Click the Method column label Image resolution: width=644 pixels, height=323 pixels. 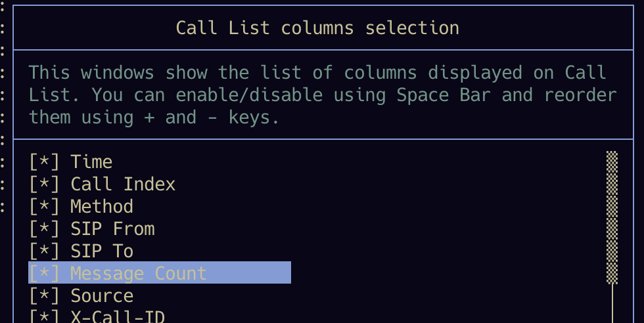pyautogui.click(x=102, y=207)
